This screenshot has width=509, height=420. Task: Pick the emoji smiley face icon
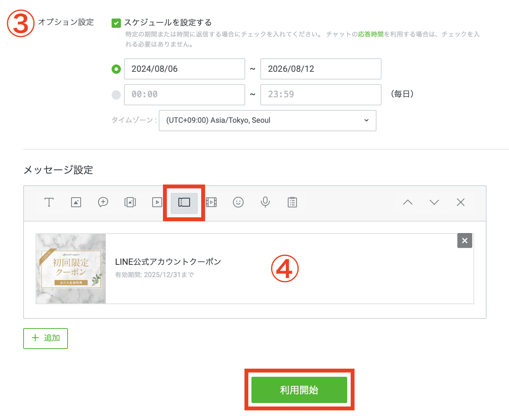[238, 202]
